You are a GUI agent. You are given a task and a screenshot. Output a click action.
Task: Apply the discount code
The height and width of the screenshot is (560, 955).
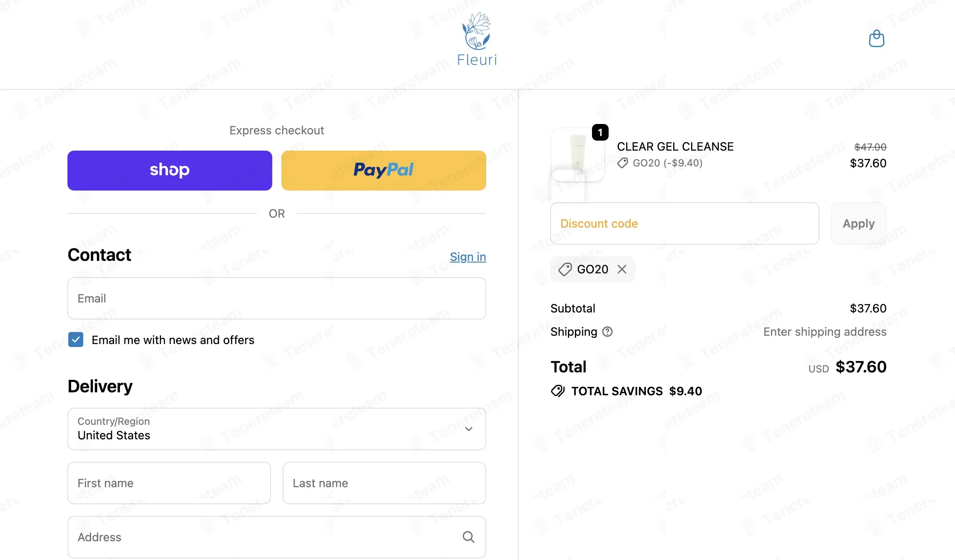click(x=858, y=223)
